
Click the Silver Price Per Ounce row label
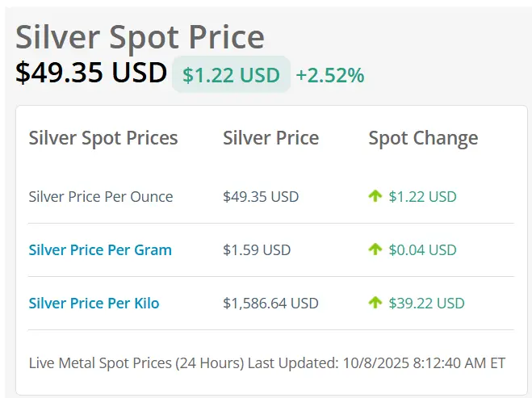[101, 196]
